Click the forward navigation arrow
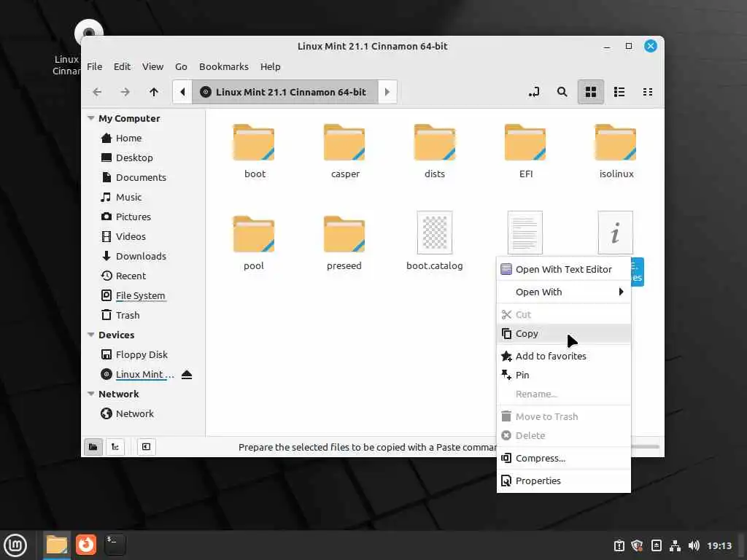747x560 pixels. [x=125, y=92]
